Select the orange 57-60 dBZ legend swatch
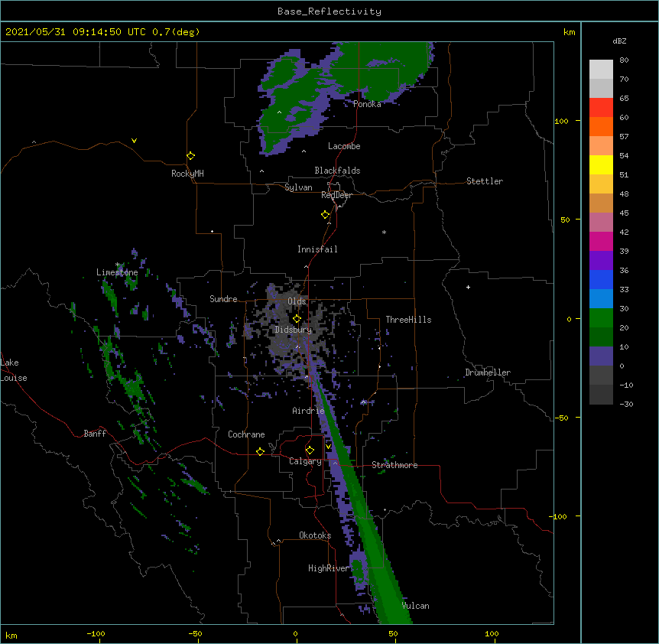 [601, 126]
